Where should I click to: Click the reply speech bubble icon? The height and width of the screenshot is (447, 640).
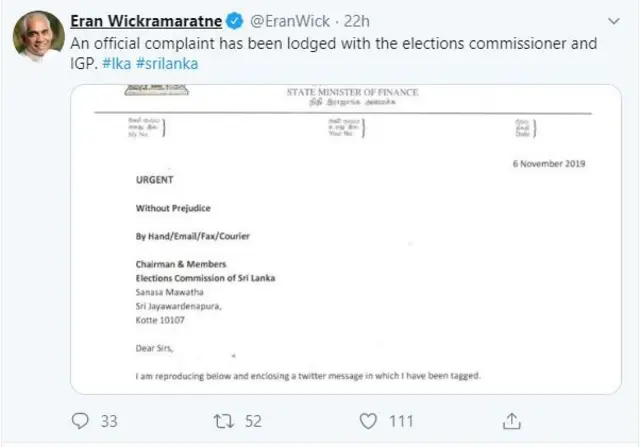81,420
